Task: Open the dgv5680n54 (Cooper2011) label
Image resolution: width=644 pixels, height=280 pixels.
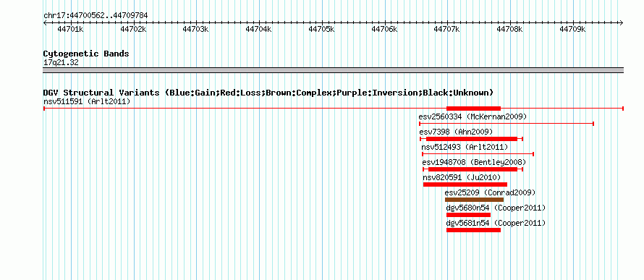Action: (x=496, y=208)
